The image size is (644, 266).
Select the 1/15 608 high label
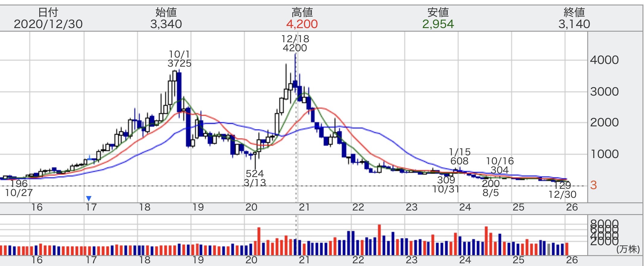(460, 157)
